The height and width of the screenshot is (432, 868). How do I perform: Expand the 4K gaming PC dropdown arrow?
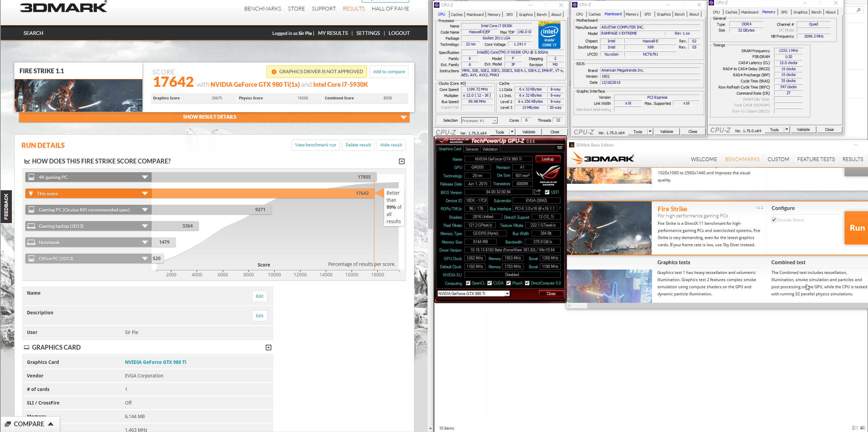click(x=145, y=177)
